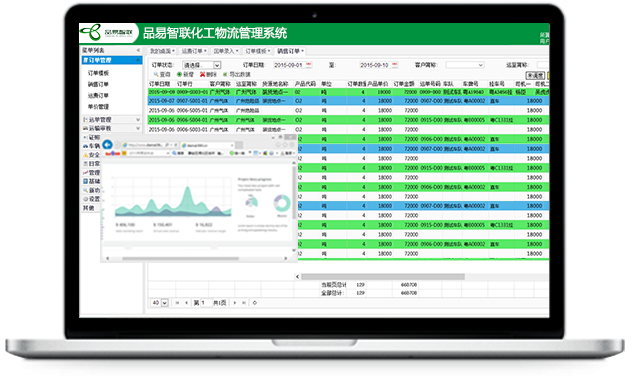This screenshot has width=632, height=378.
Task: Click the red 删除 delete icon
Action: coord(202,75)
